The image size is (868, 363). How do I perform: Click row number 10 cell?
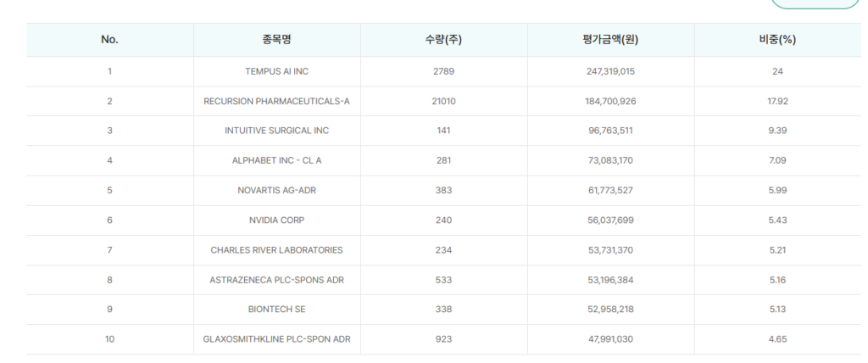click(109, 339)
